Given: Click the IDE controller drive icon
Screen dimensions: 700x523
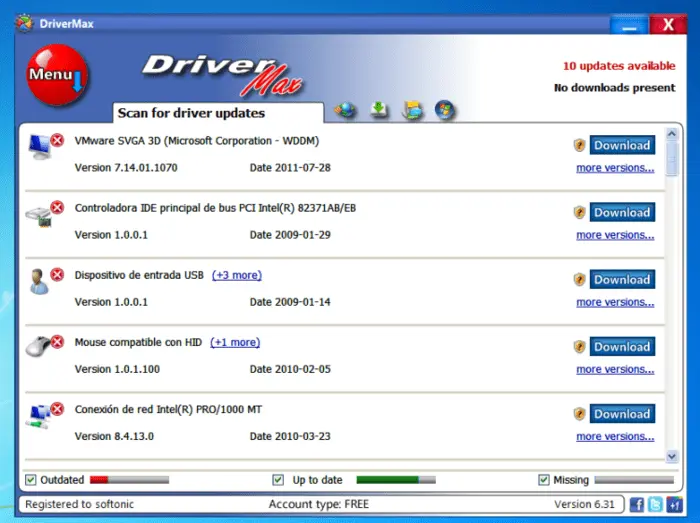Looking at the screenshot, I should click(x=38, y=216).
